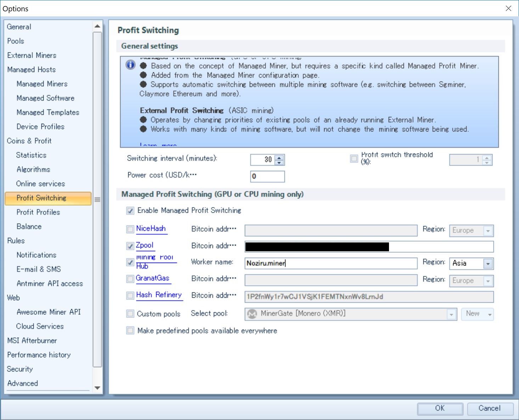Viewport: 519px width, 420px height.
Task: Disable the Zpool checkbox
Action: (130, 246)
